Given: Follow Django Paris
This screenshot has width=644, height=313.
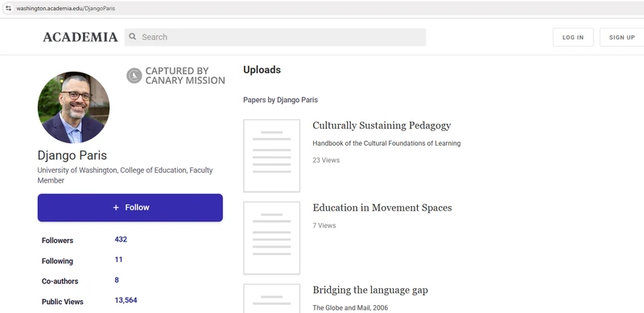Looking at the screenshot, I should pos(130,208).
